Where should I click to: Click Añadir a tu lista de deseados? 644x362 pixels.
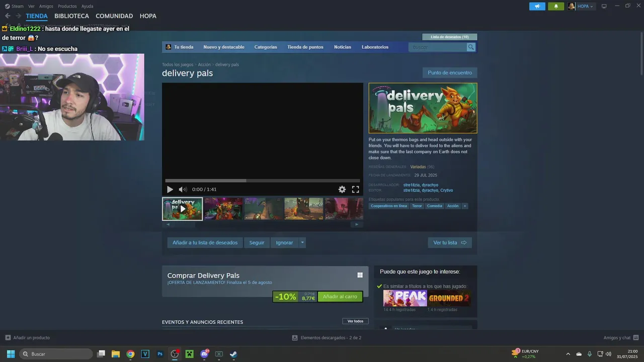(x=205, y=242)
